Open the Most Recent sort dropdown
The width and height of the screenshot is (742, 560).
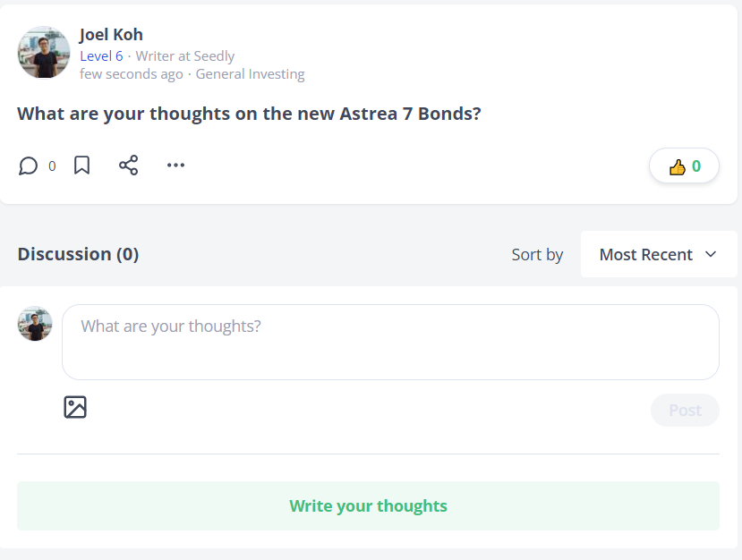659,254
